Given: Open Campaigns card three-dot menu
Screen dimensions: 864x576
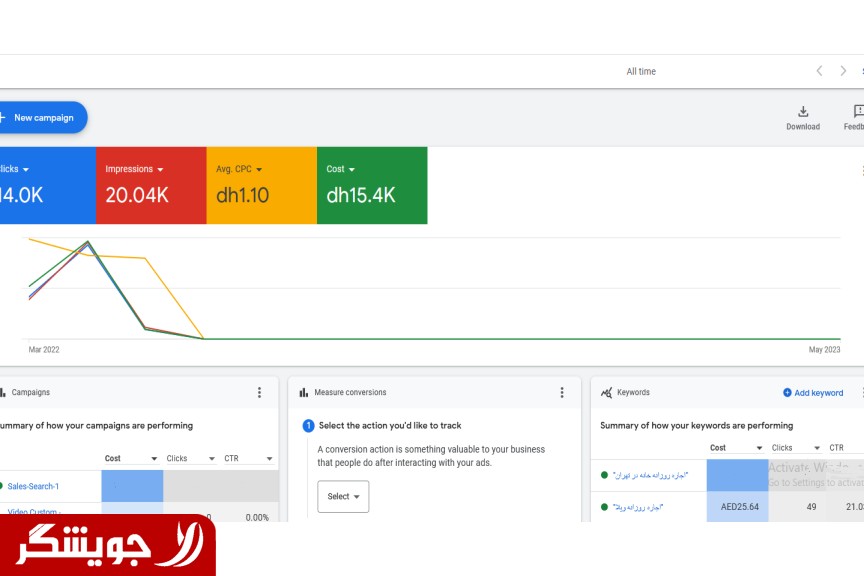Looking at the screenshot, I should pos(259,393).
